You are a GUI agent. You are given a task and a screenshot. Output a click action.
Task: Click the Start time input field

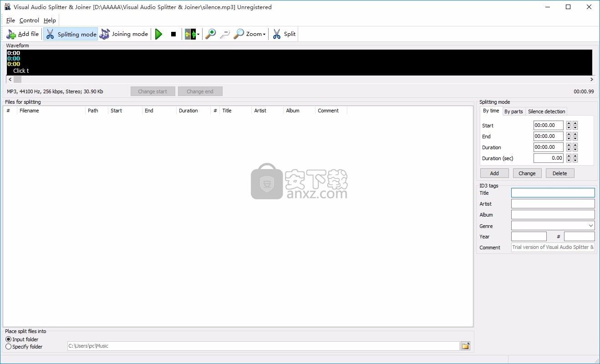(x=549, y=125)
